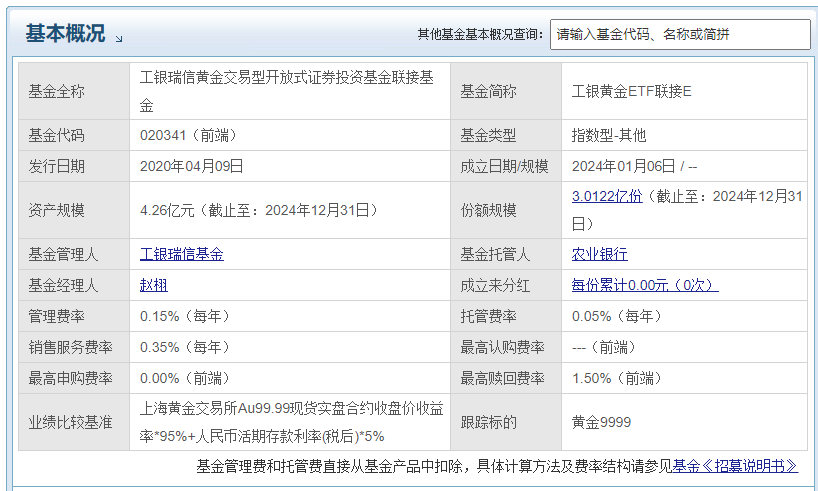Select the 业绩比较基准 benchmark description text
Viewport: 818px width, 491px height.
tap(291, 422)
